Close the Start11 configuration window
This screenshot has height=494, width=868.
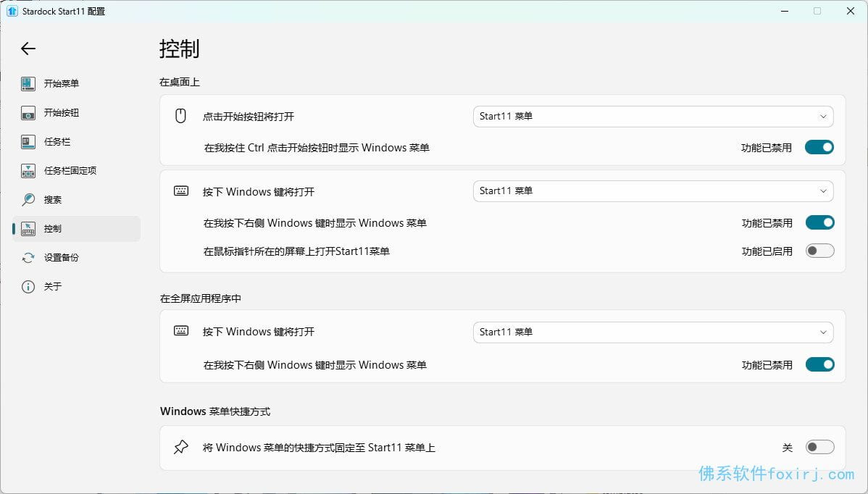pos(851,11)
